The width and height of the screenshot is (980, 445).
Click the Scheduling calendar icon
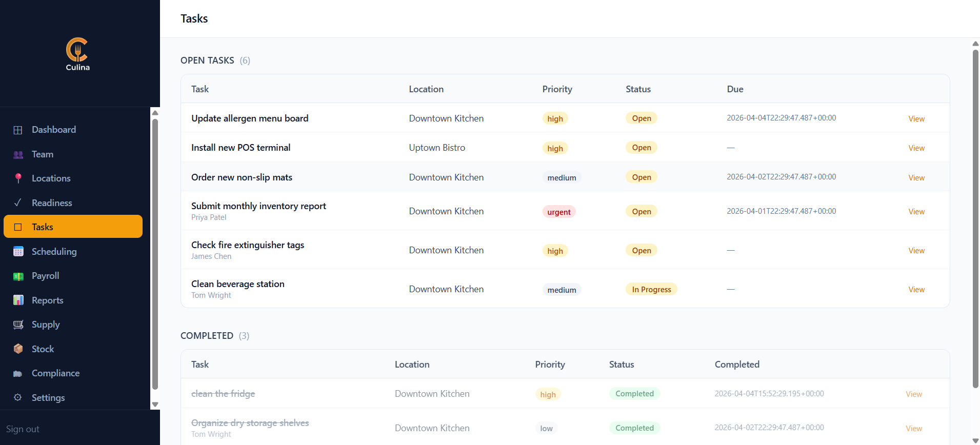18,252
